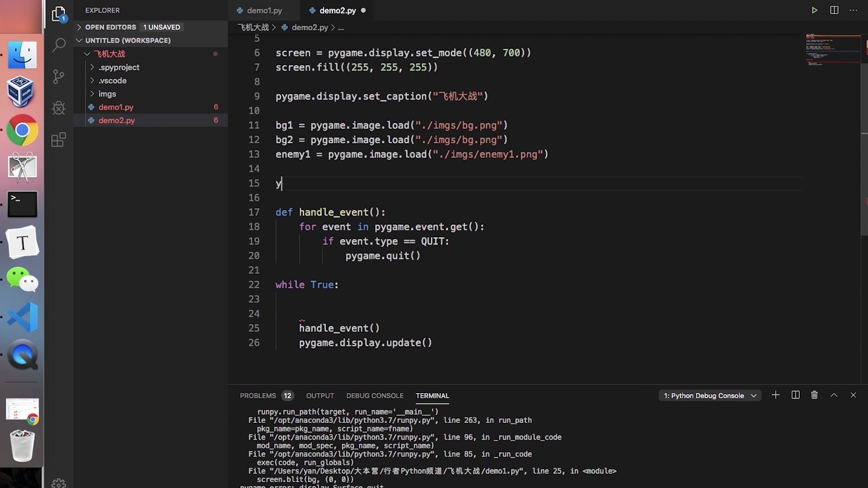Click the Run Python file button

pyautogui.click(x=814, y=10)
